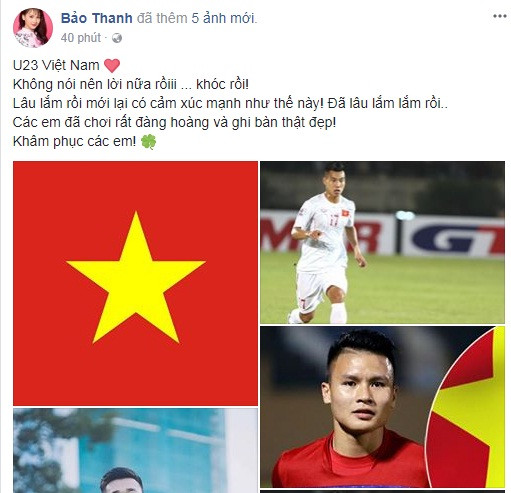This screenshot has height=493, width=511.
Task: Open Bảo Thanh's round profile avatar
Action: [x=33, y=28]
